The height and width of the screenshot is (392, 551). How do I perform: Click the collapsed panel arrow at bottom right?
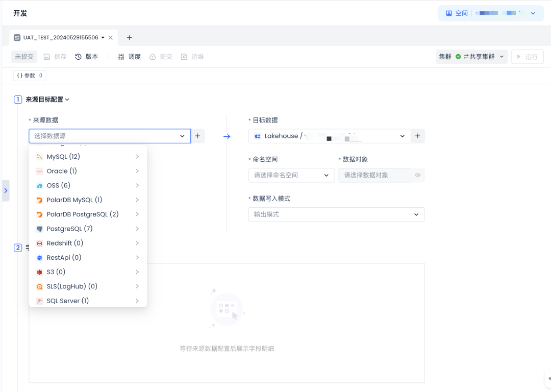[549, 379]
